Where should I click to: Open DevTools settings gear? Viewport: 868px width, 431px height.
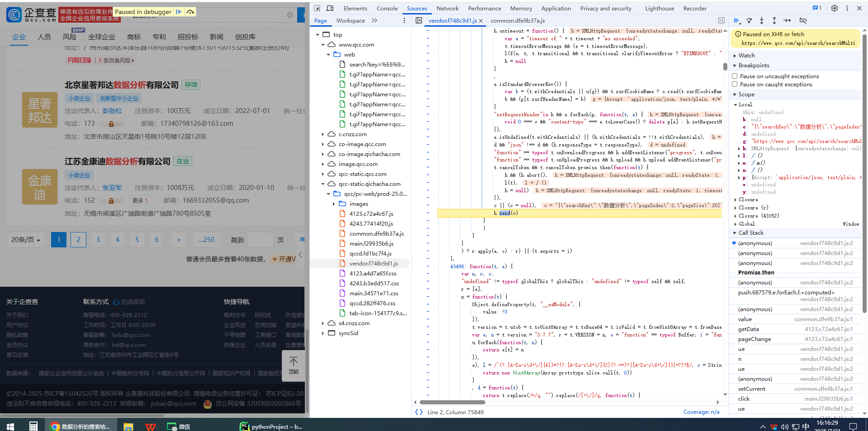pos(835,8)
